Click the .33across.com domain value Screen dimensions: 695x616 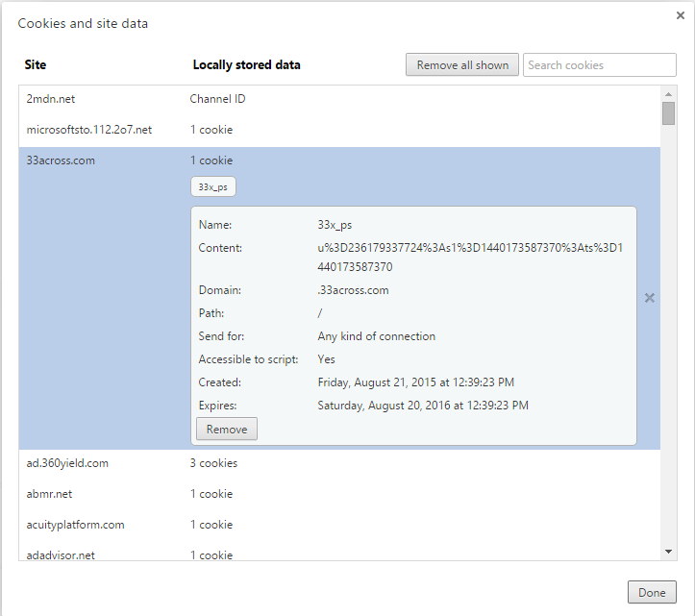tap(353, 290)
